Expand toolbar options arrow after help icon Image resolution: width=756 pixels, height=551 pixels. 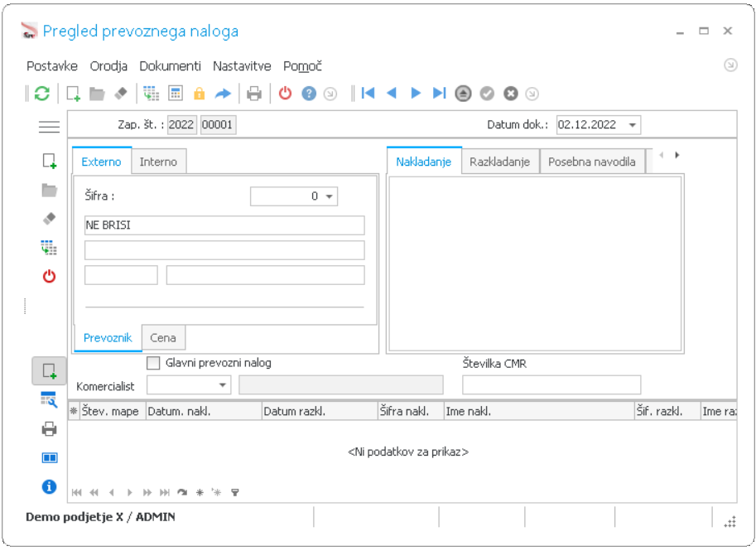330,94
